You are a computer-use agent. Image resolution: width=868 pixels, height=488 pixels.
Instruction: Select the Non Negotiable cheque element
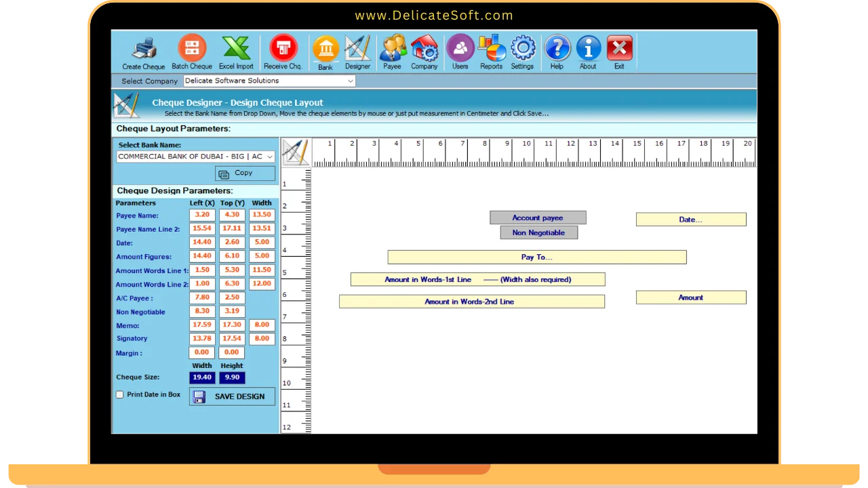point(538,232)
